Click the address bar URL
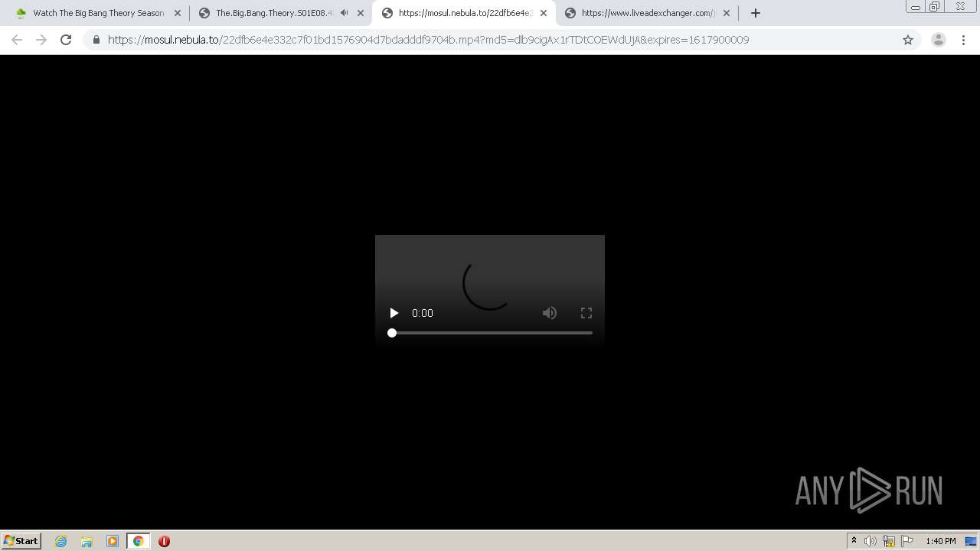Image resolution: width=980 pixels, height=551 pixels. click(428, 40)
